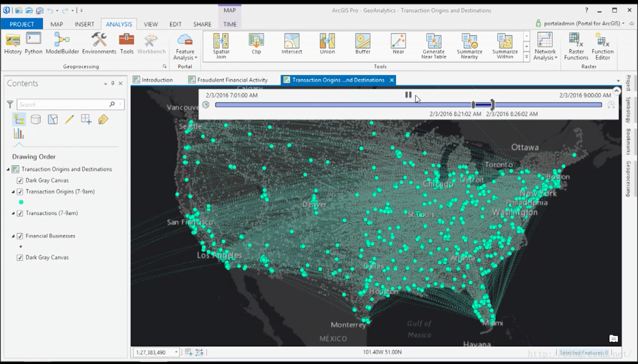
Task: Collapse the Transaction Origins and Destinations map node
Action: (x=8, y=169)
